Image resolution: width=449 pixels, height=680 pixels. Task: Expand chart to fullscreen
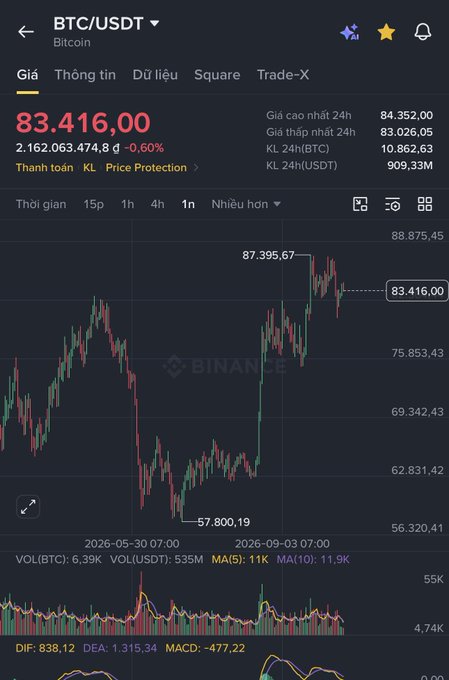pos(28,507)
